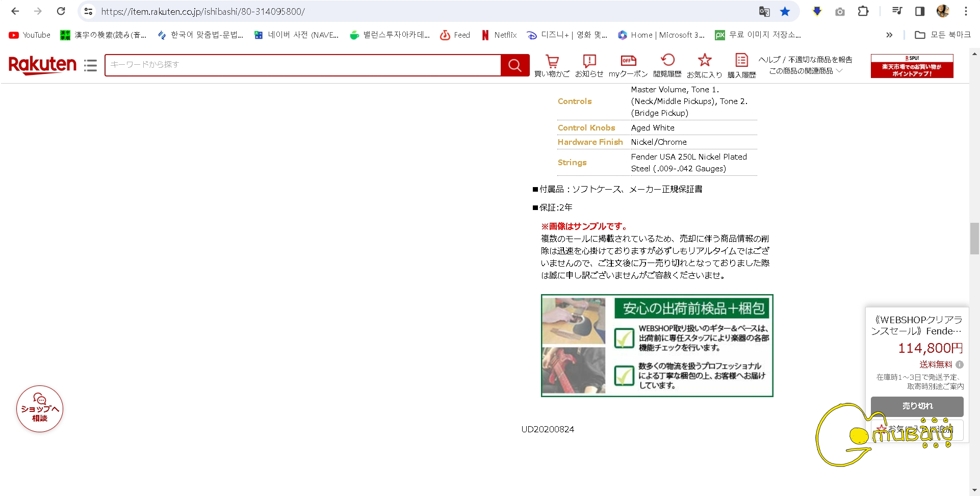
Task: Select the ■保証:2年 line
Action: point(552,207)
